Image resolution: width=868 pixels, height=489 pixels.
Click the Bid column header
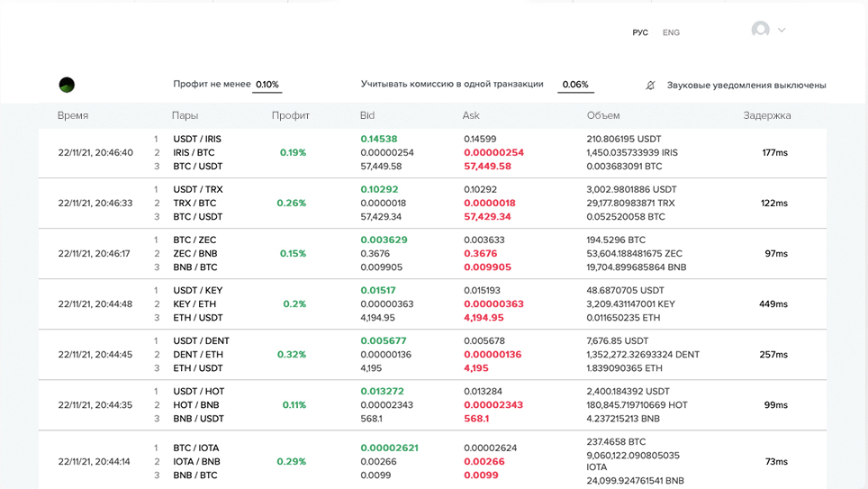pos(366,115)
